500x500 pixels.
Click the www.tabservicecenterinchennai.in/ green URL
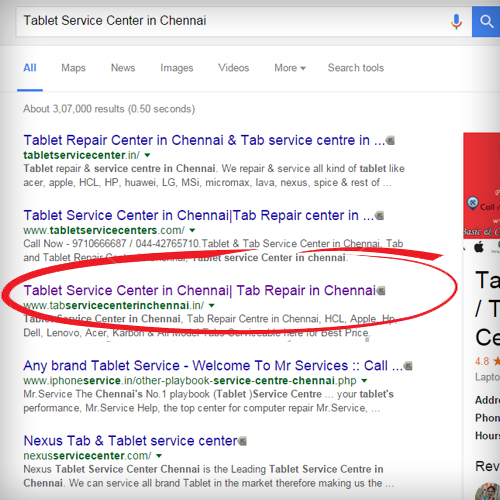click(114, 305)
